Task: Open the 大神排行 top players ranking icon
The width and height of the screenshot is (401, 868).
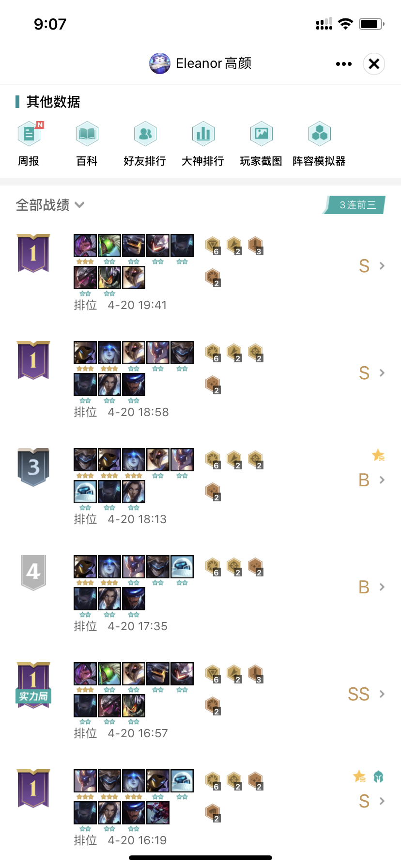Action: (x=203, y=134)
